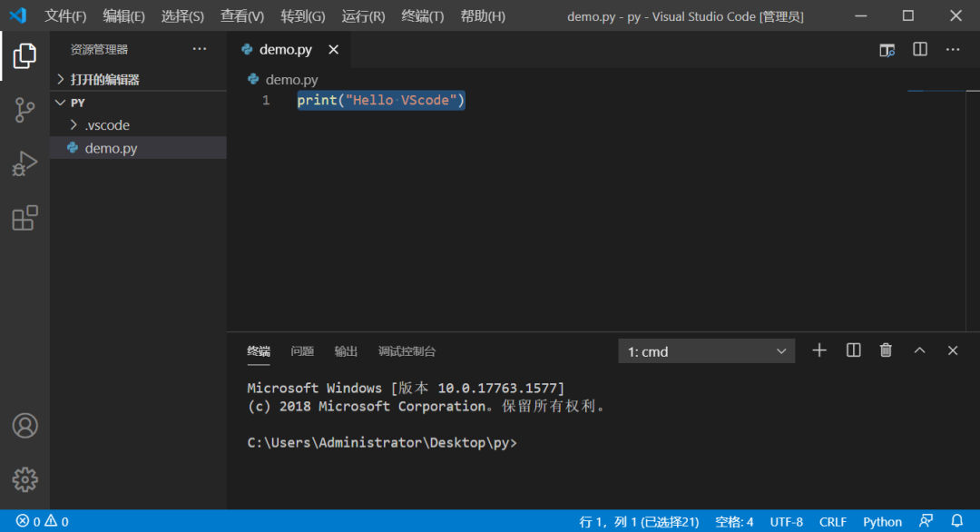Open the Go menu 转到(G)
Viewport: 980px width, 532px height.
302,16
